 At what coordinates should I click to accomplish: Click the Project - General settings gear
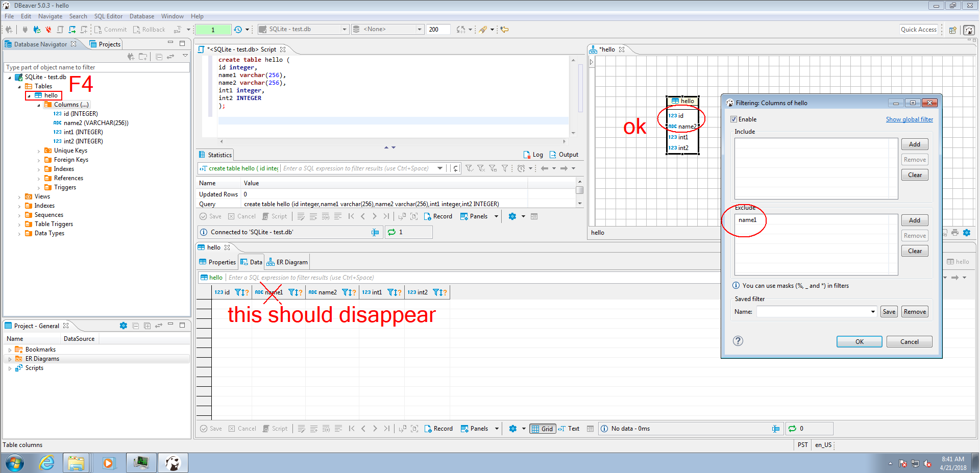[x=123, y=326]
